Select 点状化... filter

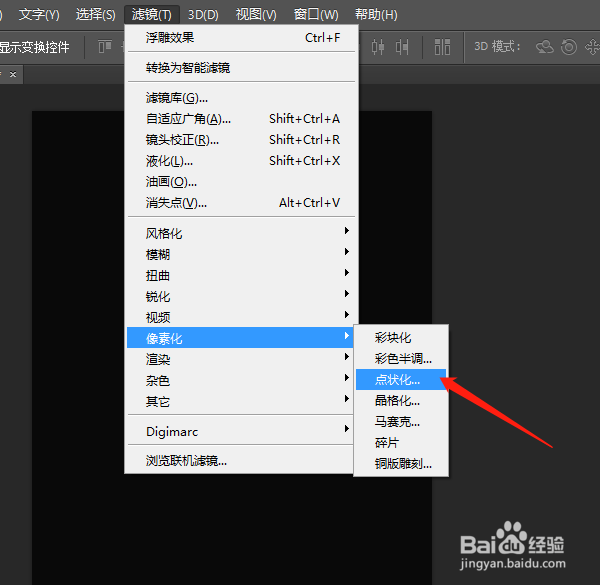pos(401,380)
